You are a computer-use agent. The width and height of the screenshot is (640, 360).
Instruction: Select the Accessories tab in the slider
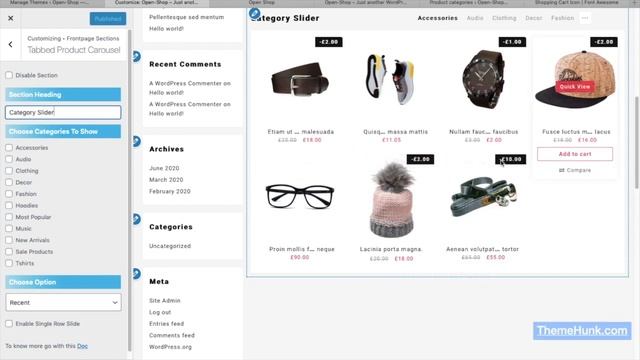coord(438,18)
